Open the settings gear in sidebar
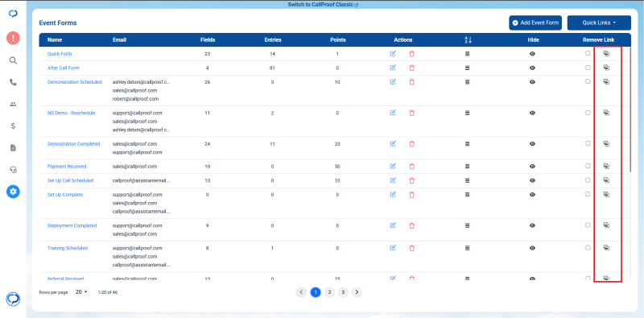 (x=13, y=192)
